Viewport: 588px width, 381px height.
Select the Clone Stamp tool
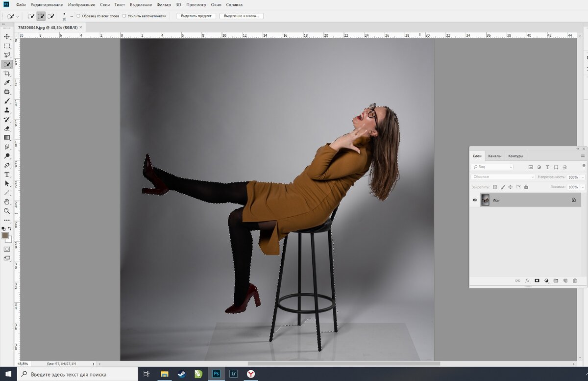click(7, 110)
